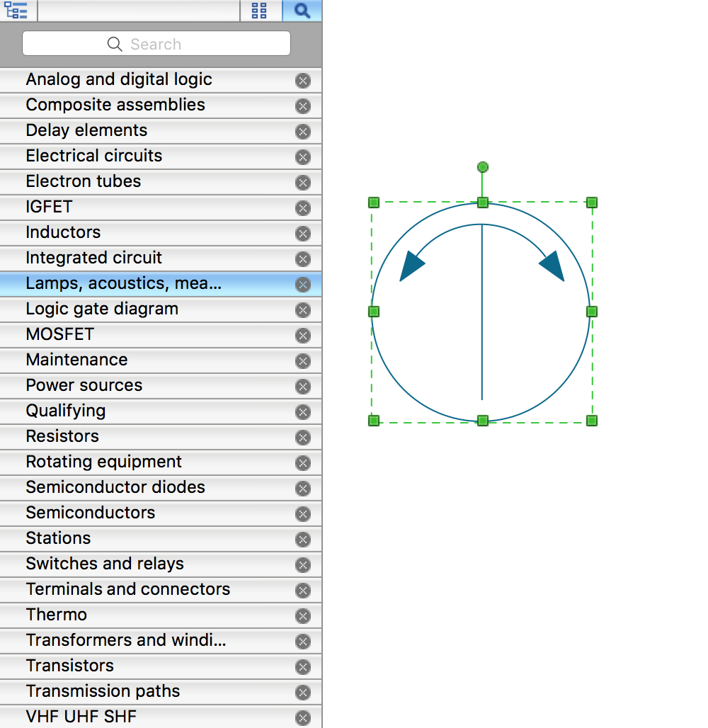
Task: Switch to the grid view icon
Action: (x=259, y=11)
